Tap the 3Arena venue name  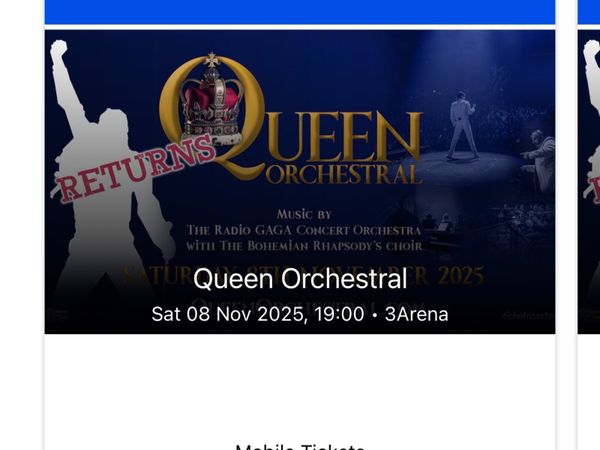point(416,314)
